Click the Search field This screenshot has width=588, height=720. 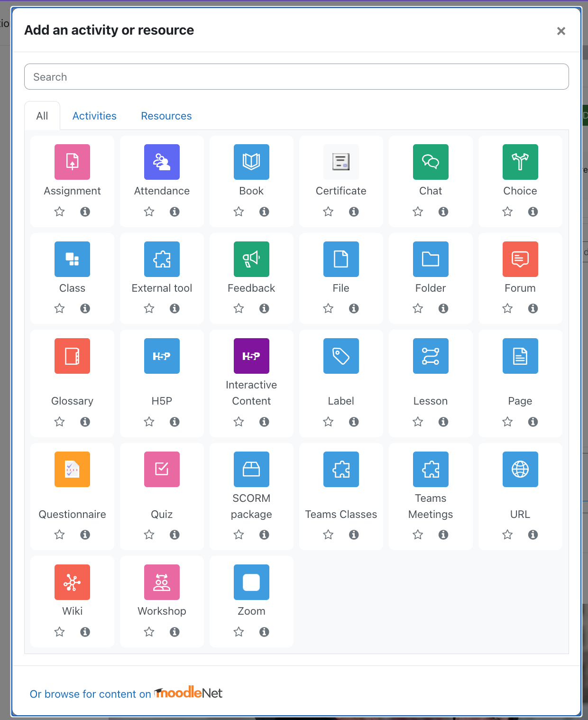pyautogui.click(x=296, y=76)
